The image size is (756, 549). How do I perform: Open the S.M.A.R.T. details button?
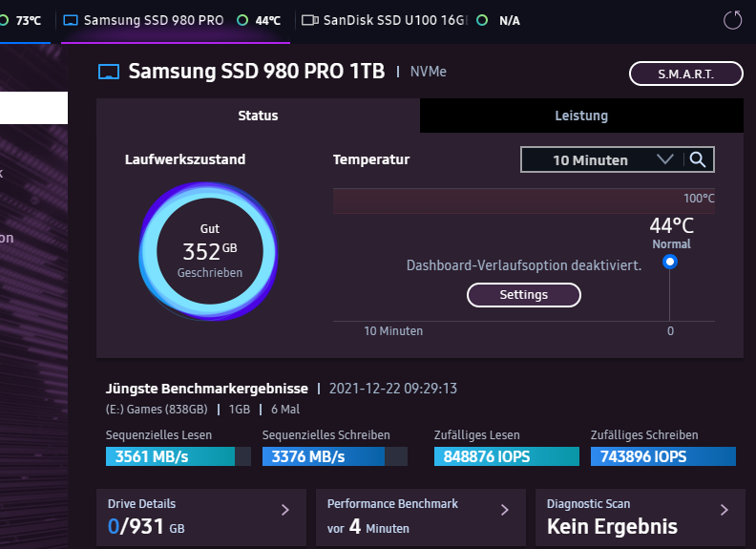[x=685, y=74]
